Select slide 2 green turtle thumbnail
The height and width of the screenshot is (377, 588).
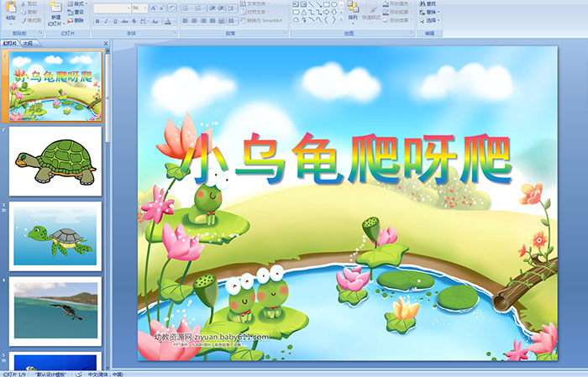55,161
